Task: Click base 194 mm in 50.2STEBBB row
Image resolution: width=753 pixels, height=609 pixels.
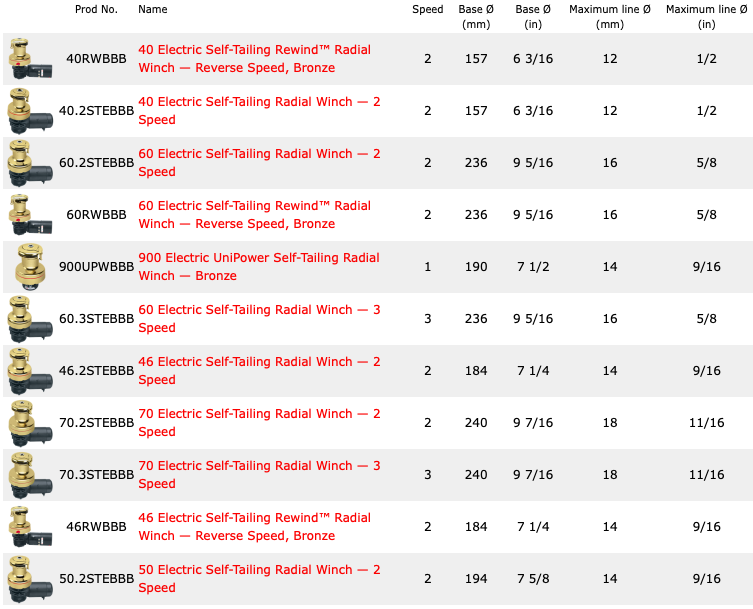Action: pyautogui.click(x=476, y=579)
